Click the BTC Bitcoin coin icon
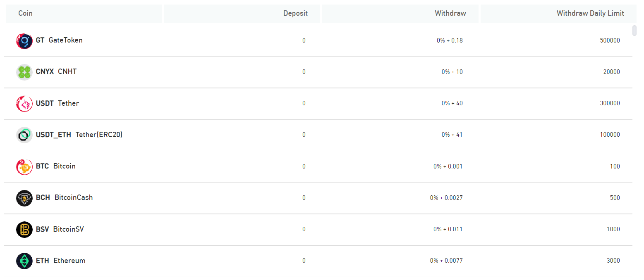 click(24, 166)
